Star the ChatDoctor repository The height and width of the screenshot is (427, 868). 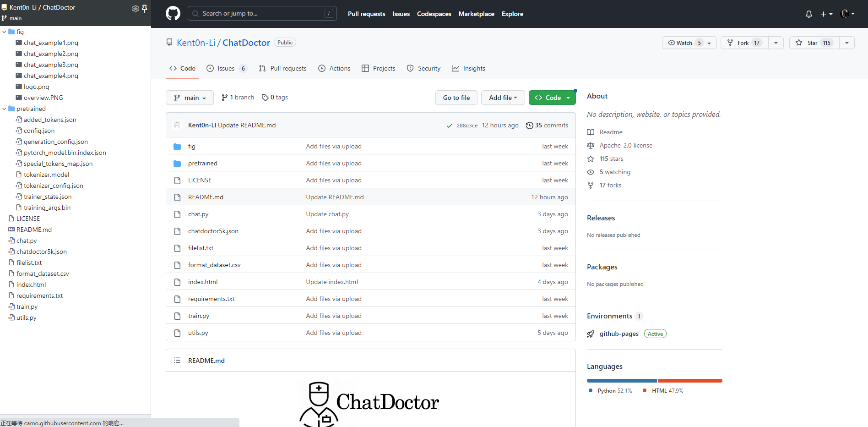(814, 43)
